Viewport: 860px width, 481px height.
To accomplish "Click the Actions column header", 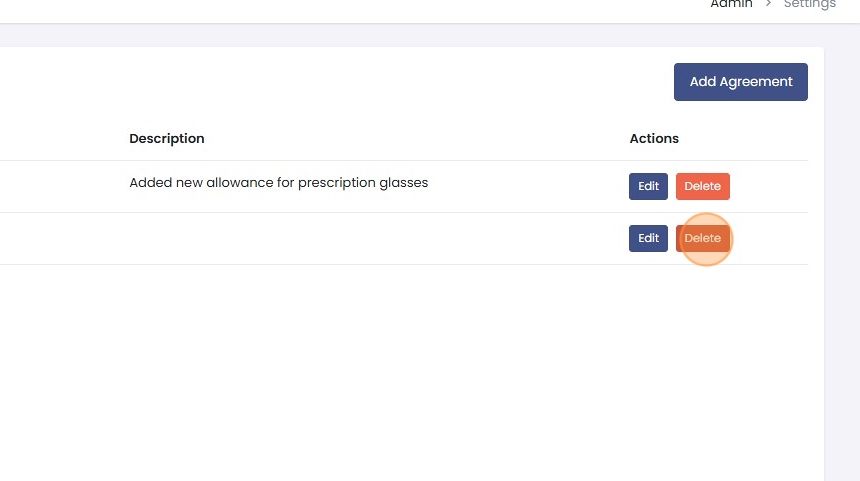I will coord(654,138).
